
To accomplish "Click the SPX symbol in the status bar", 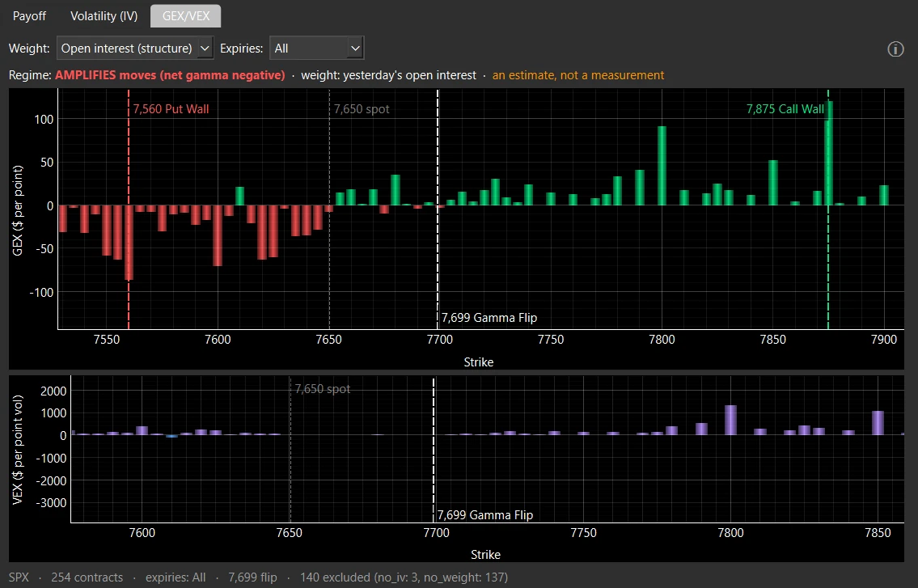I will click(x=19, y=577).
